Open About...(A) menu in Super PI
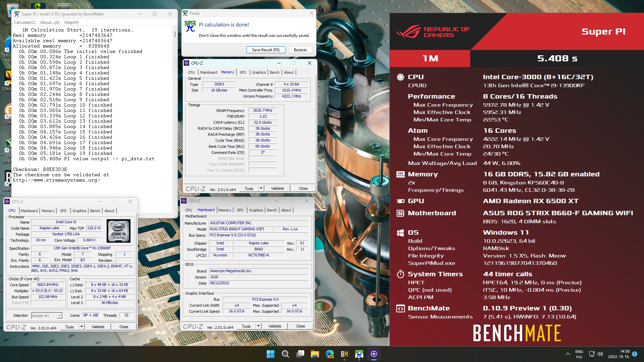 (x=50, y=22)
